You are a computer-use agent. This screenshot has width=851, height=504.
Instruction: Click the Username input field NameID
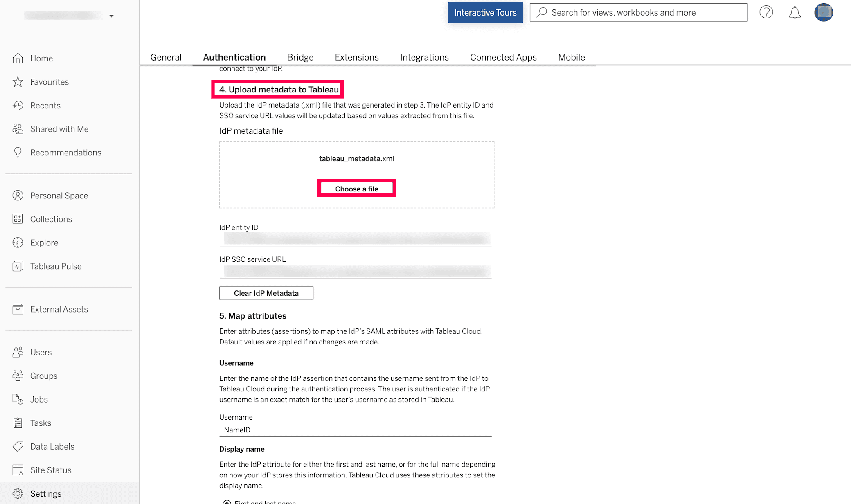[x=356, y=430]
